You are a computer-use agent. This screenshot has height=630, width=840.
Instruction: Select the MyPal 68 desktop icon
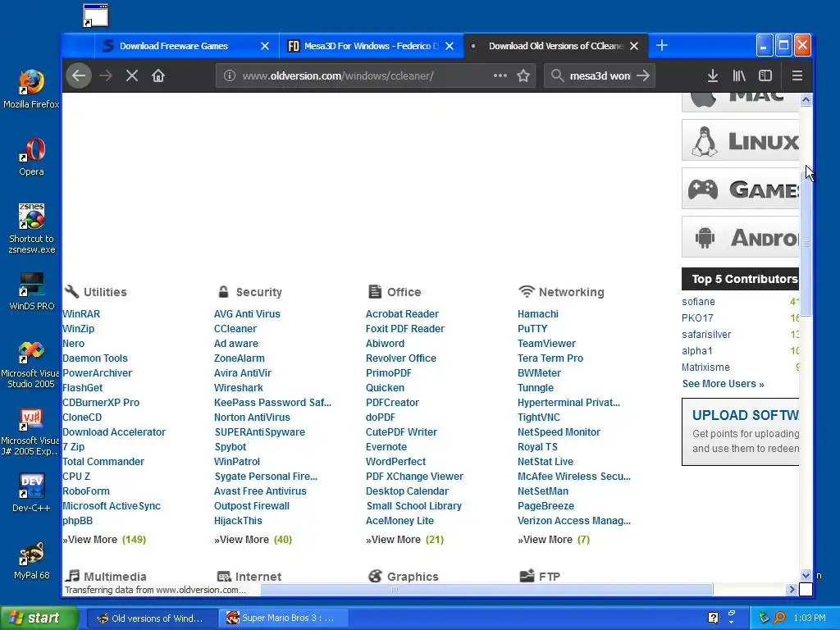(x=32, y=561)
